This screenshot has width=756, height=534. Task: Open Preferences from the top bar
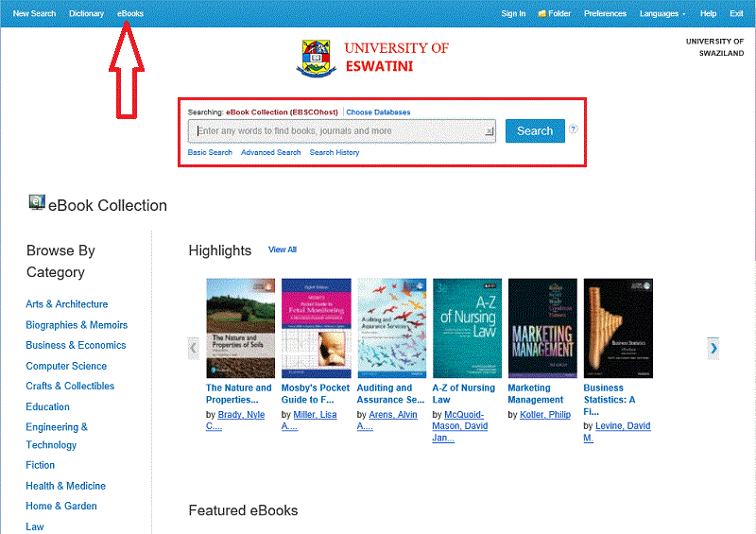tap(605, 13)
